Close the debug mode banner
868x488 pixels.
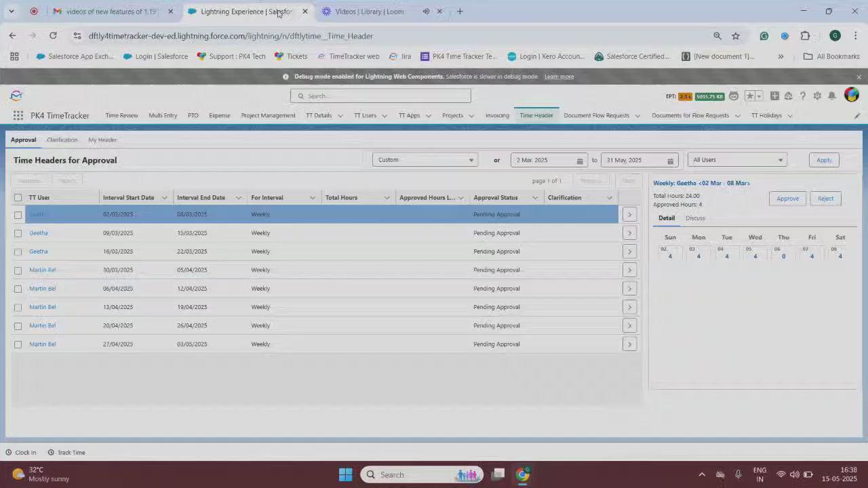click(x=859, y=77)
